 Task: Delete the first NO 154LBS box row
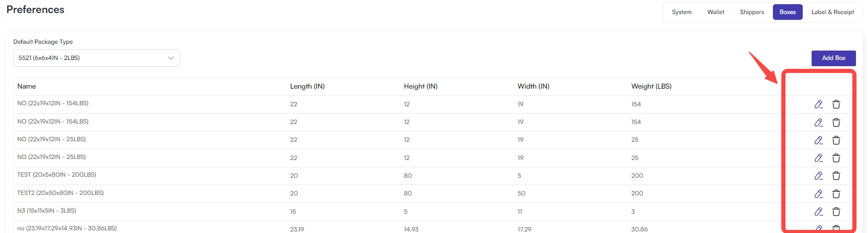coord(836,104)
